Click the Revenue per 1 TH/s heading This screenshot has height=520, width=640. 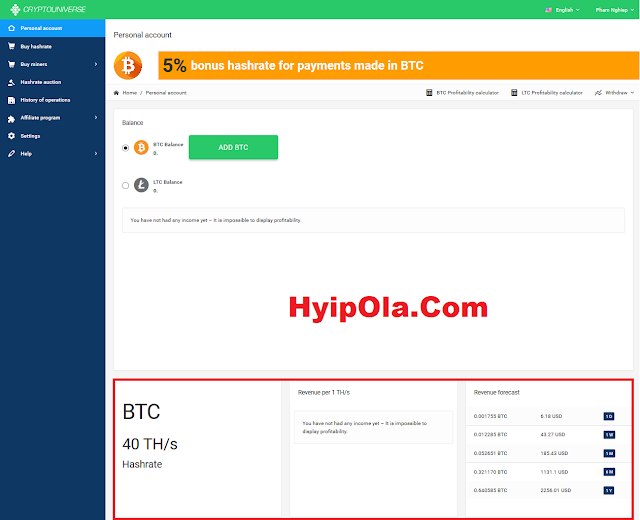324,392
